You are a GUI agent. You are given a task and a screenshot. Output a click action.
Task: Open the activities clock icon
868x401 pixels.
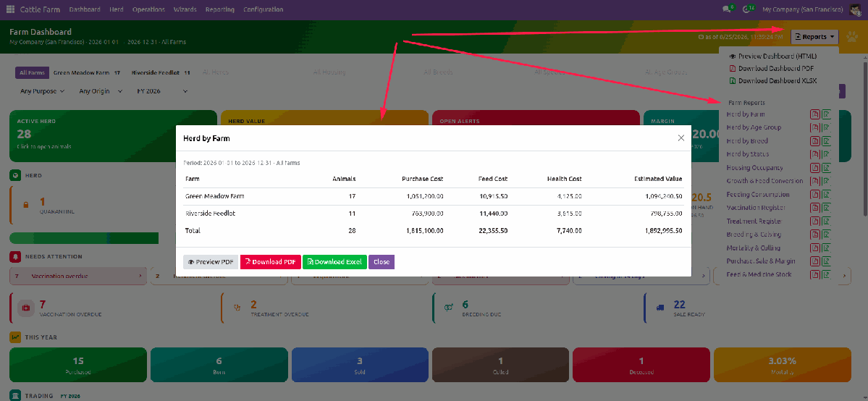click(747, 9)
